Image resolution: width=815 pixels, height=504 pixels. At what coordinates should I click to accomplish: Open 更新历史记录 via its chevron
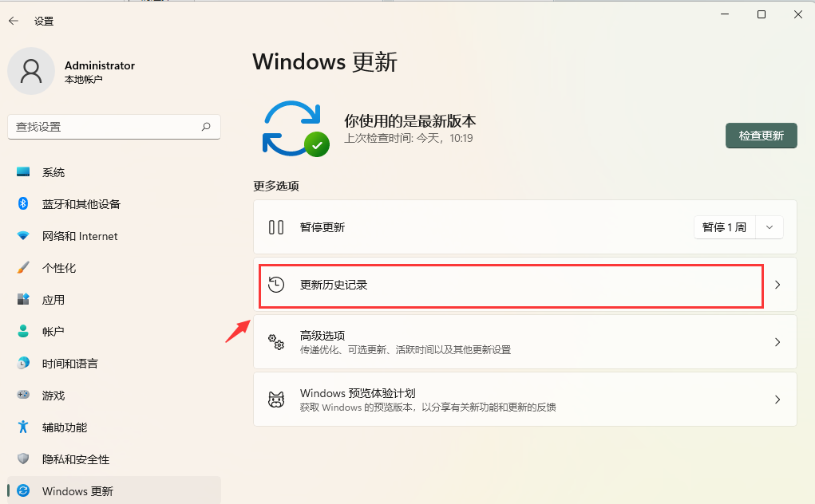point(777,284)
